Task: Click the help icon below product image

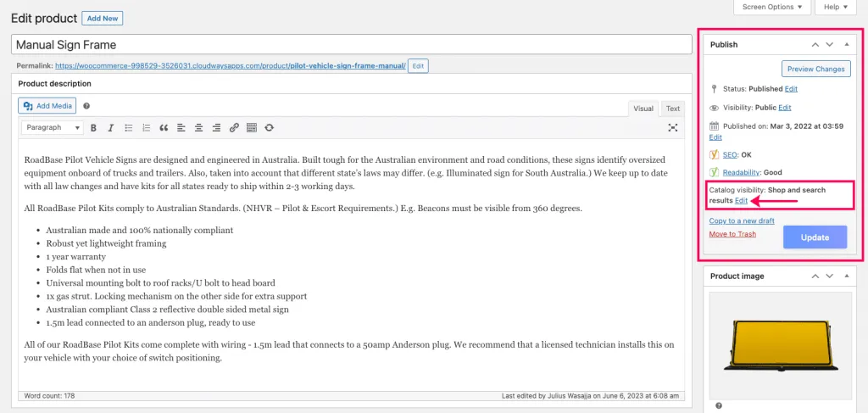Action: pos(718,406)
